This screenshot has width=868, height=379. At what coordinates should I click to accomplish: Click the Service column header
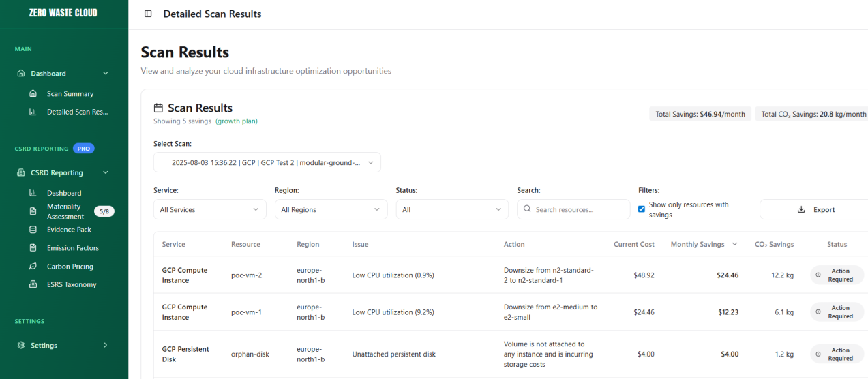(173, 244)
